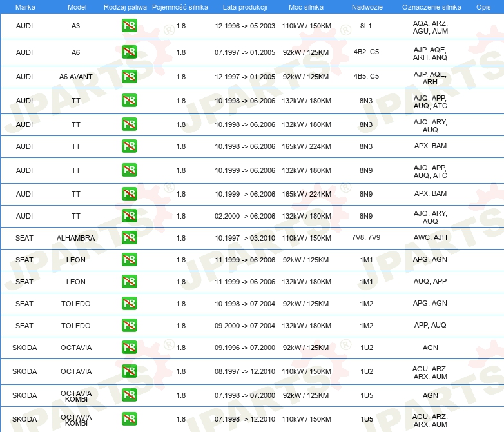Click the Oznaczenie silnika column header
This screenshot has height=432, width=504.
tap(431, 7)
